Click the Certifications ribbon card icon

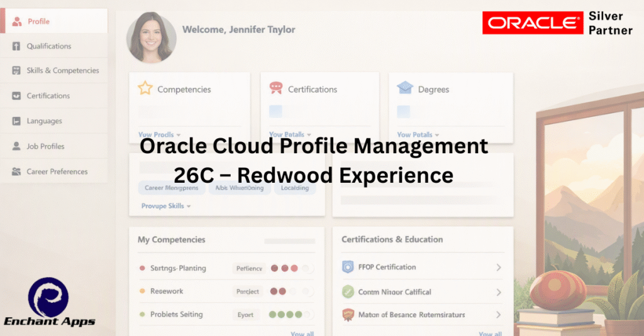click(x=276, y=88)
